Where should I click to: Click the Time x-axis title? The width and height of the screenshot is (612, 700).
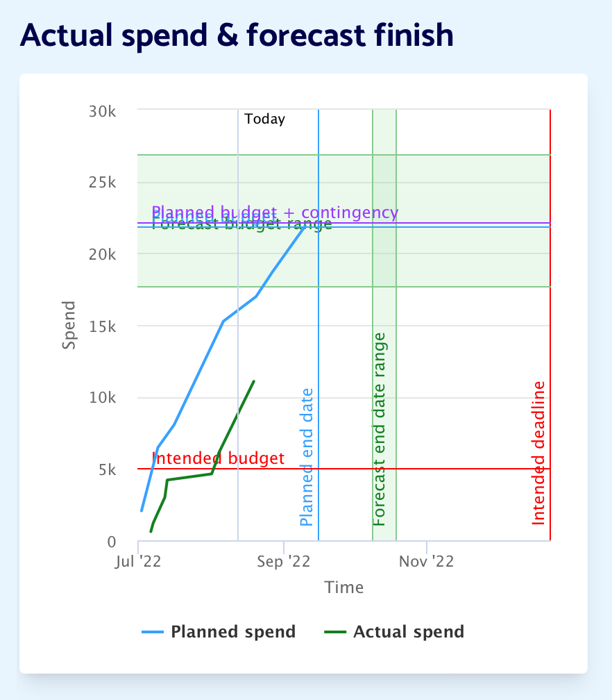point(344,587)
